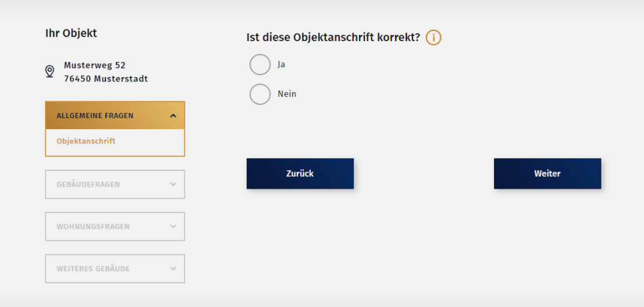Click the Ja answer label text

281,64
